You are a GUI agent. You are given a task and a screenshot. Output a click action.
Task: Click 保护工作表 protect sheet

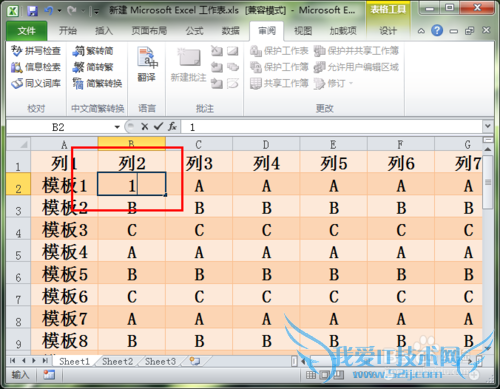click(x=279, y=51)
